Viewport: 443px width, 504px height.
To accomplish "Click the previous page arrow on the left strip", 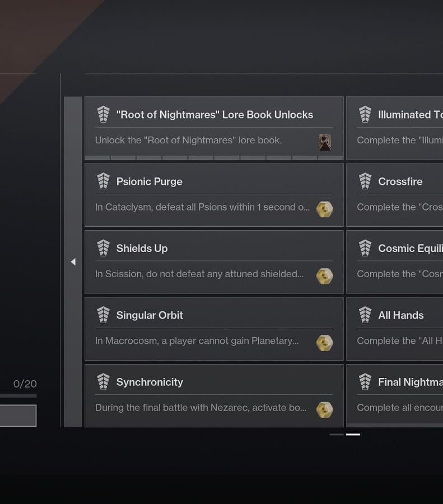I will pyautogui.click(x=73, y=262).
